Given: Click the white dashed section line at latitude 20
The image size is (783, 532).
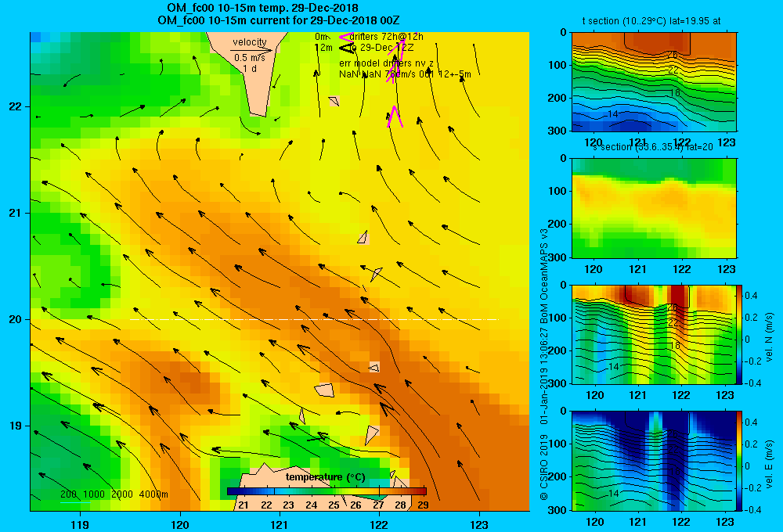Looking at the screenshot, I should [314, 319].
